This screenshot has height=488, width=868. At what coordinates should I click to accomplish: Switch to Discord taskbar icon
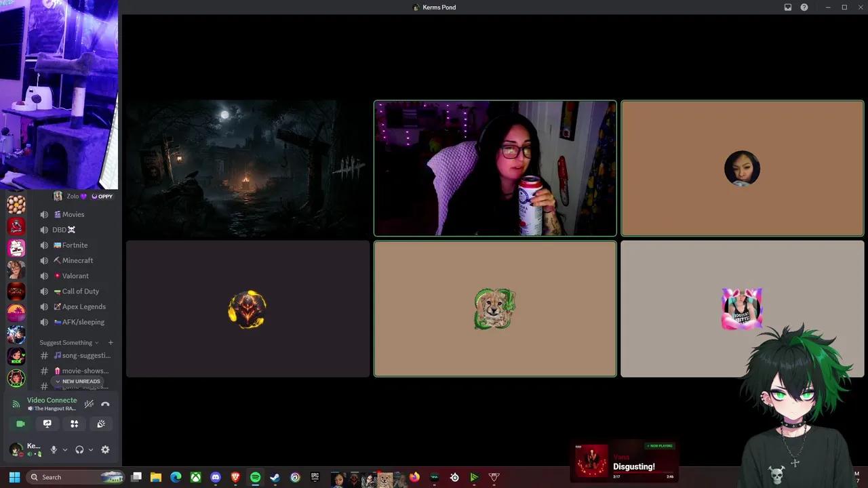216,477
